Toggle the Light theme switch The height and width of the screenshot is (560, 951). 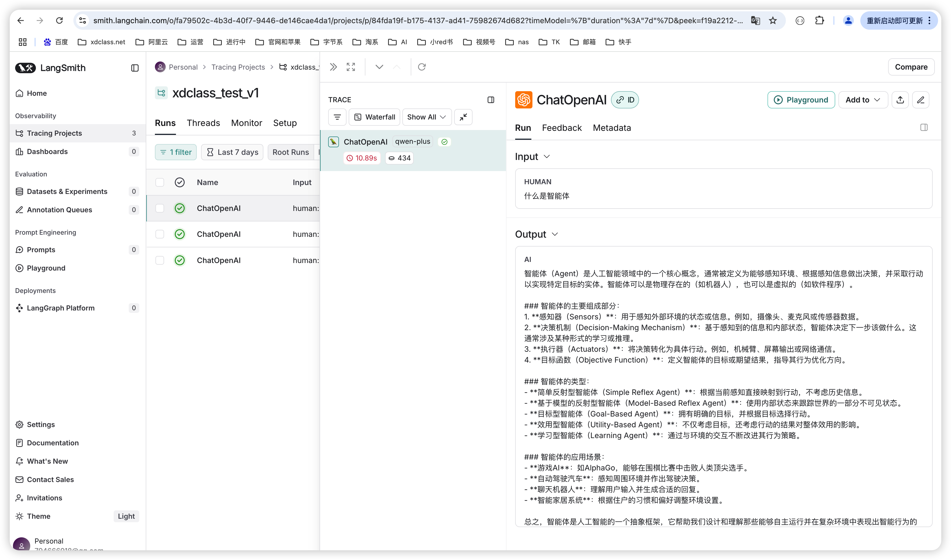point(126,516)
